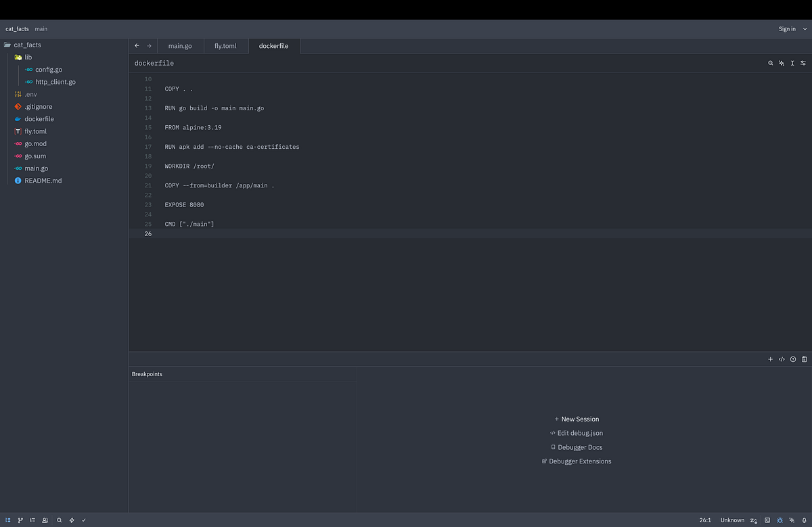
Task: Open fly.toml in project tree
Action: pyautogui.click(x=35, y=131)
